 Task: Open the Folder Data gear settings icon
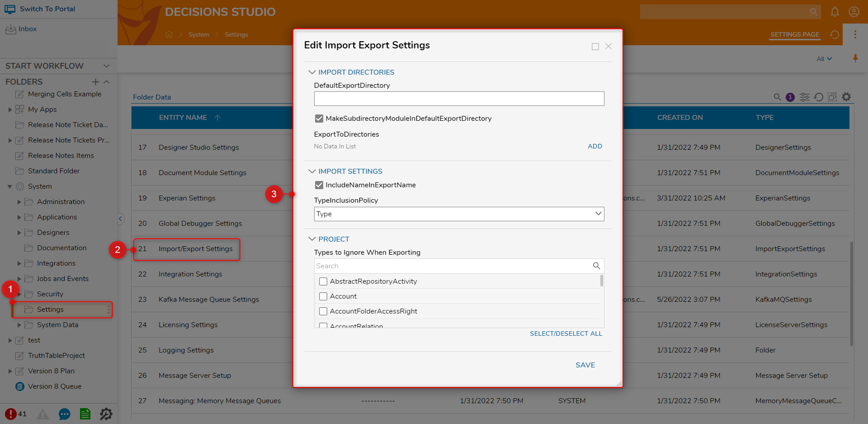[846, 97]
